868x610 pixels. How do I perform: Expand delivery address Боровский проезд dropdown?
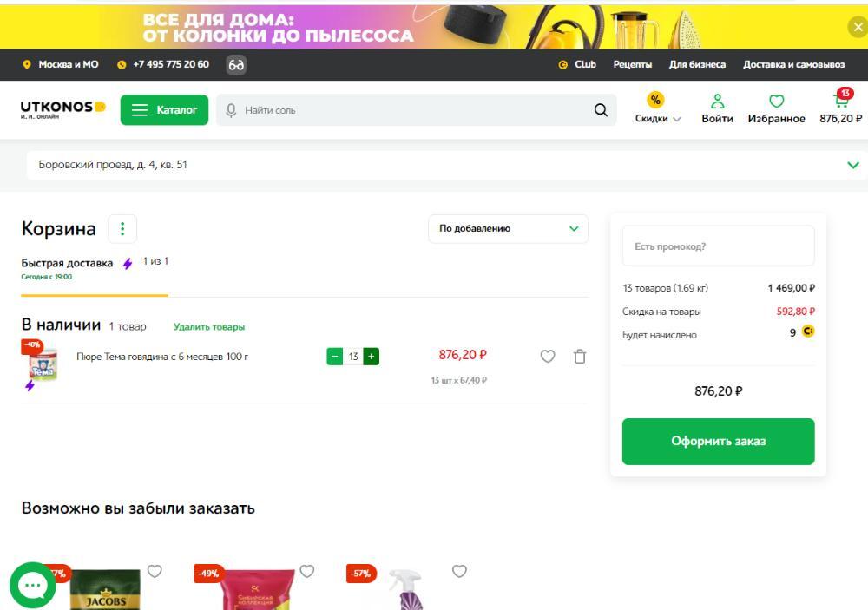853,165
